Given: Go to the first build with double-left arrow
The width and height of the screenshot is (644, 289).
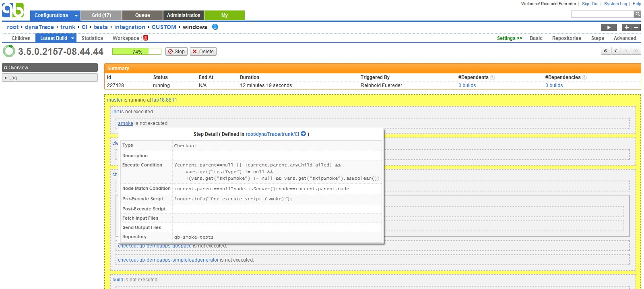Looking at the screenshot, I should (605, 51).
